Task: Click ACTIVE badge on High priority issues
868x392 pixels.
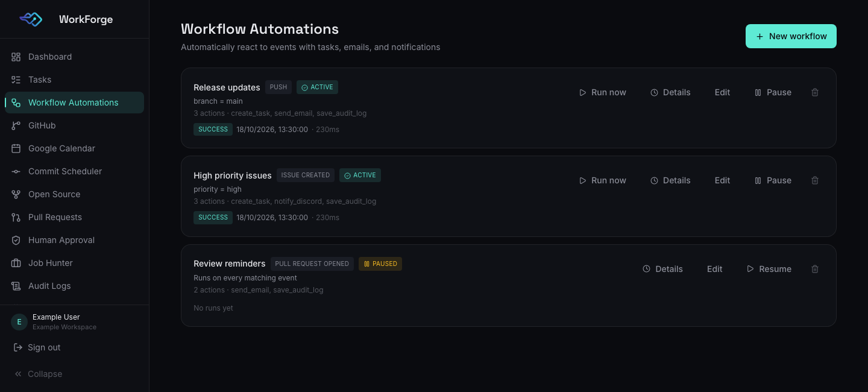Action: [x=360, y=175]
